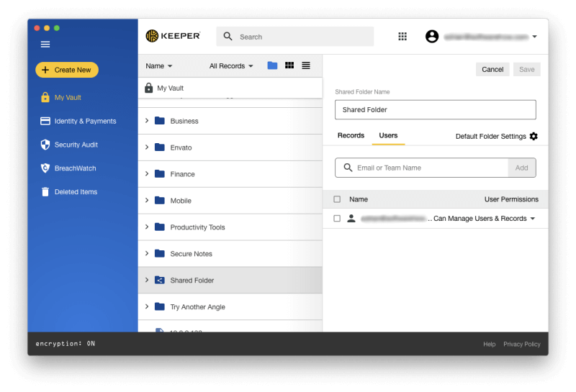Click the Business folder icon
The width and height of the screenshot is (576, 392).
pos(160,121)
